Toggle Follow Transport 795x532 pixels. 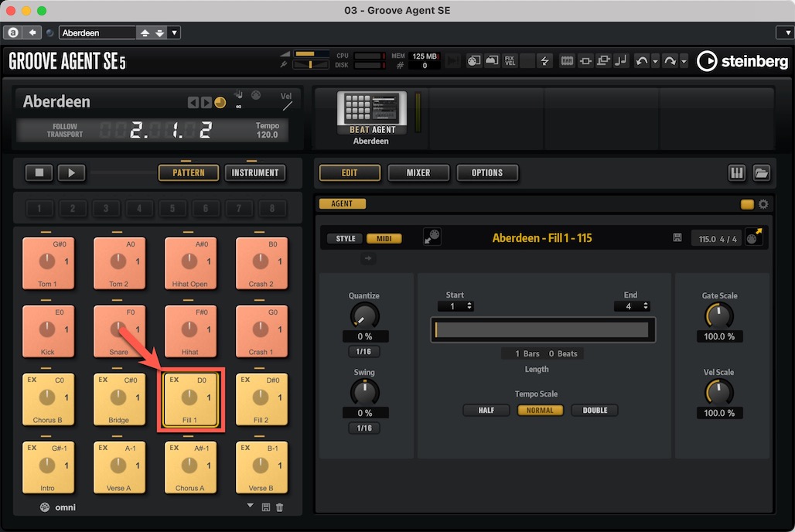[65, 131]
